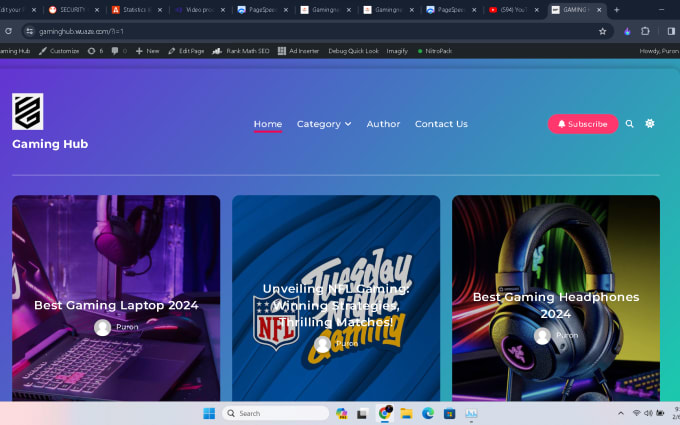Close the SECURITY tab
680x425 pixels.
click(x=97, y=10)
